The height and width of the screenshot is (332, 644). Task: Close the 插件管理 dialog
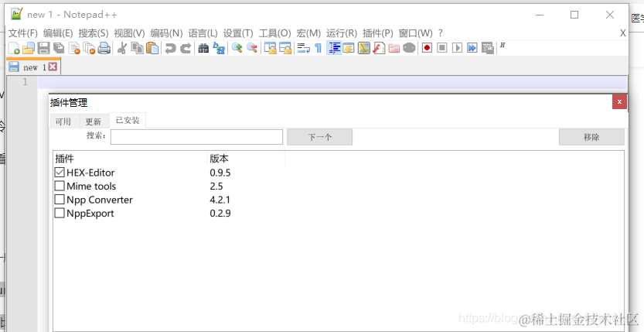click(x=619, y=102)
